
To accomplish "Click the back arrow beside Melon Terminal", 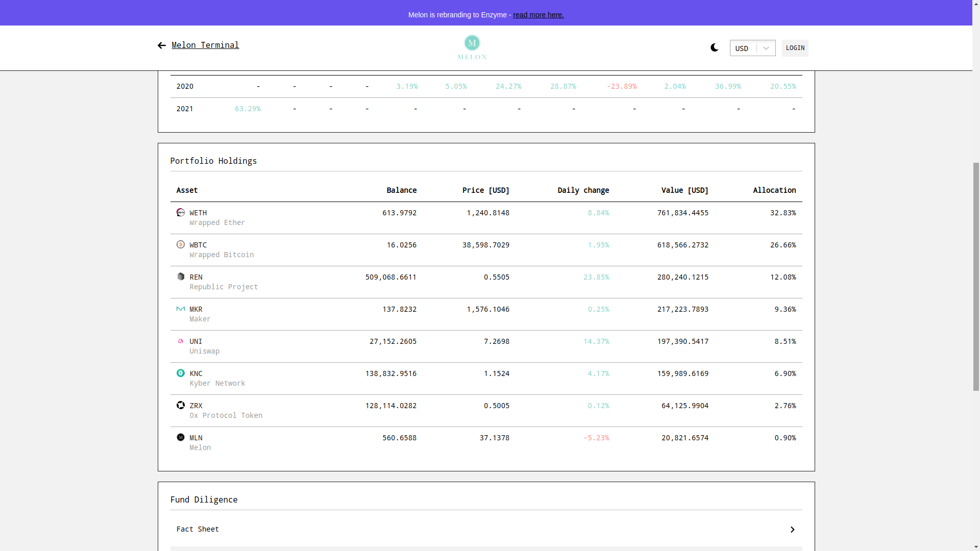I will [162, 45].
